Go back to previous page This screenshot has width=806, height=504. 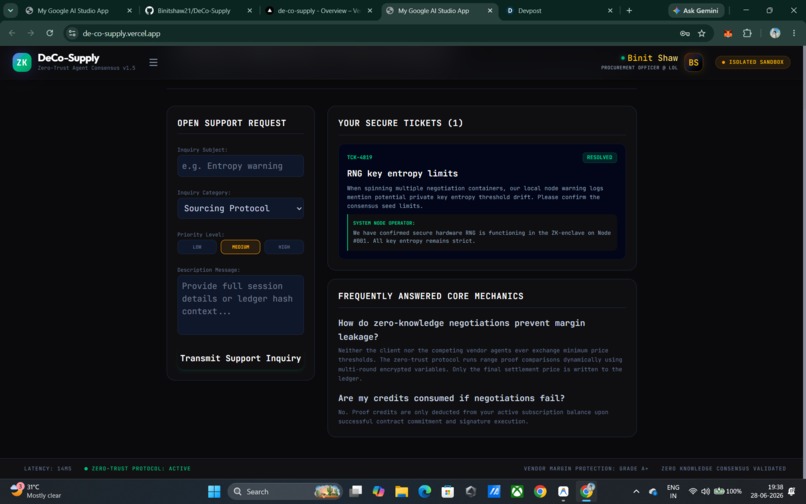(12, 33)
